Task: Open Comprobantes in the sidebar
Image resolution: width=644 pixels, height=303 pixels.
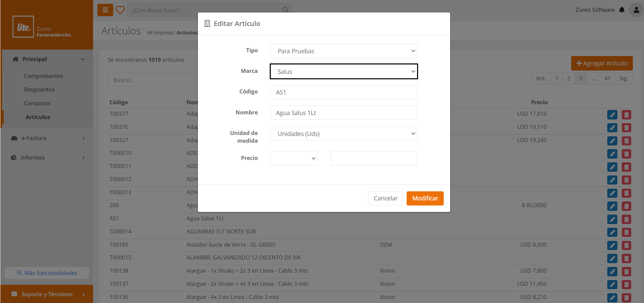Action: click(43, 76)
